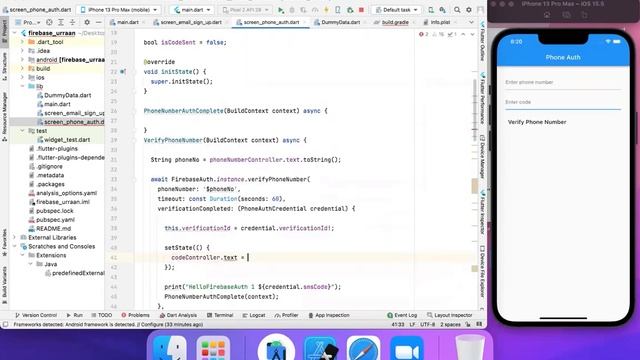Open the Structure tool window
The width and height of the screenshot is (640, 360).
point(4,66)
